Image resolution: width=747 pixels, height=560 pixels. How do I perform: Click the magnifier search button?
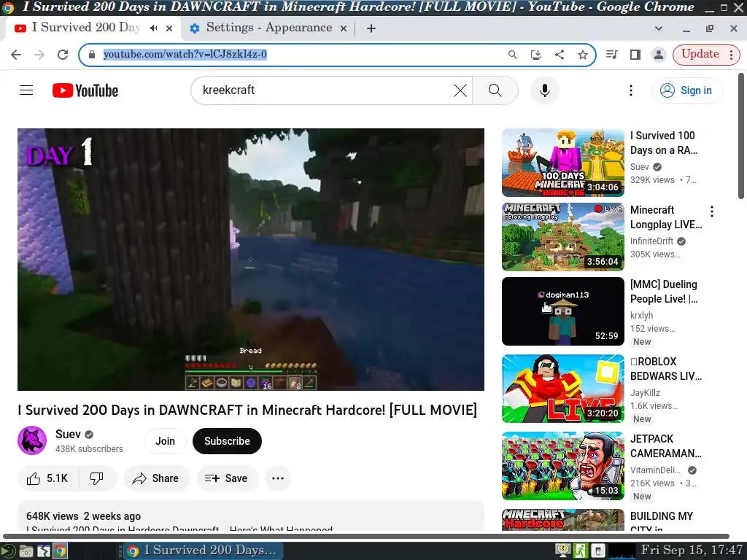click(495, 90)
